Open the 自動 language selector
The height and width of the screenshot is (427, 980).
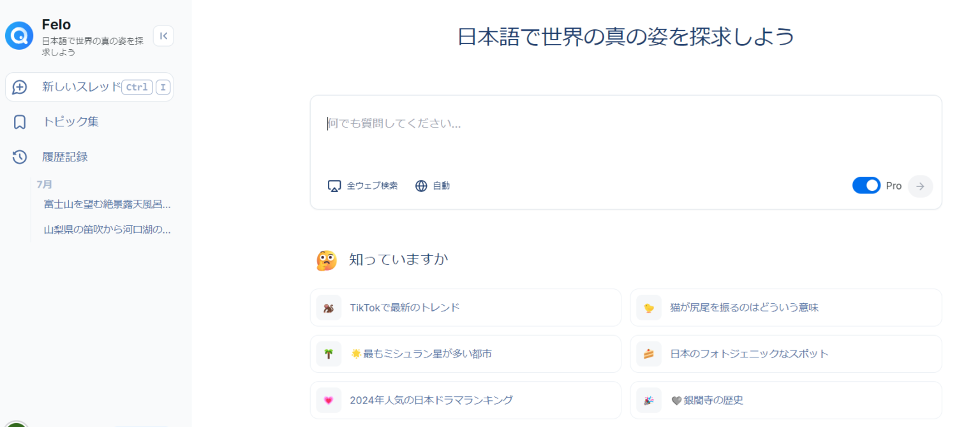click(x=433, y=186)
